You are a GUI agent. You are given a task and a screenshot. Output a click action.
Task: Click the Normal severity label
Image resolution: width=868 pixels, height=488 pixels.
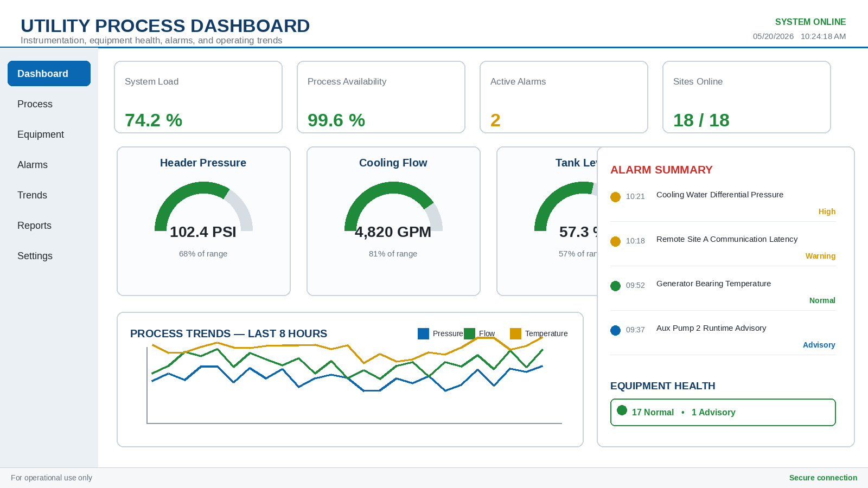point(822,300)
